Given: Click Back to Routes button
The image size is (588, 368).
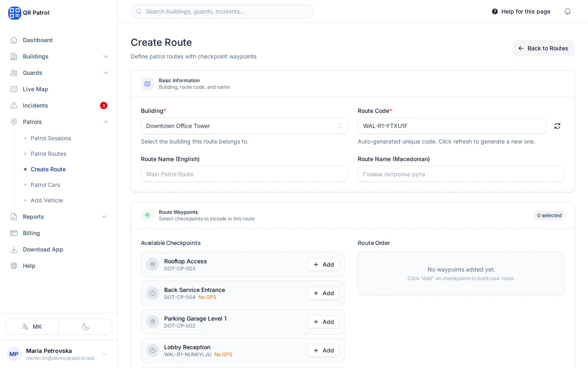Looking at the screenshot, I should [x=543, y=48].
